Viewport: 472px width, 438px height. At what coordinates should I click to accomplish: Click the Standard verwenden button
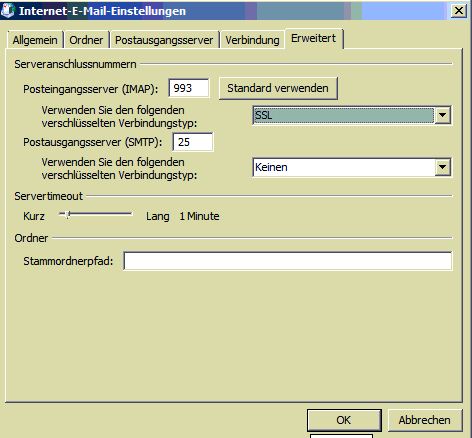[x=278, y=88]
